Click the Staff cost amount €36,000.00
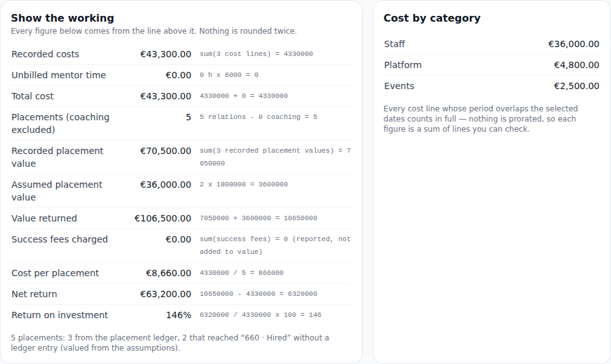 coord(573,44)
